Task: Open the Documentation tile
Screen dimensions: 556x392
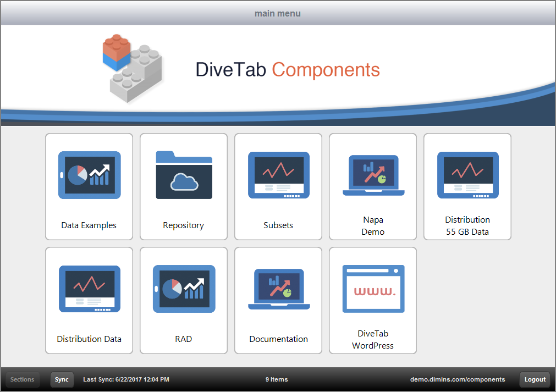Action: (x=278, y=300)
